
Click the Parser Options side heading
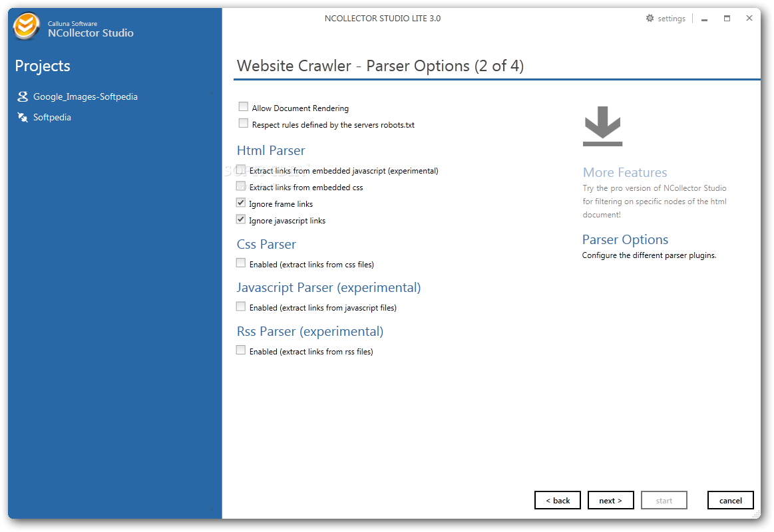click(x=625, y=239)
